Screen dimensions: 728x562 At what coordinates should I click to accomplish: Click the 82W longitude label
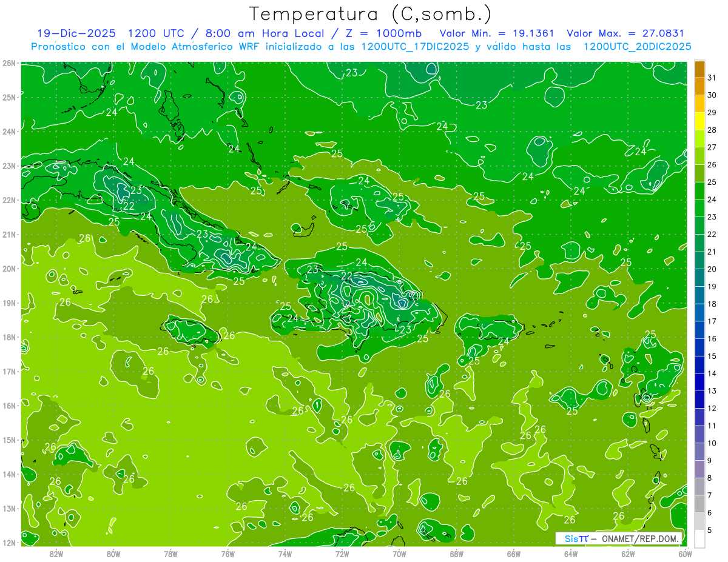click(56, 554)
